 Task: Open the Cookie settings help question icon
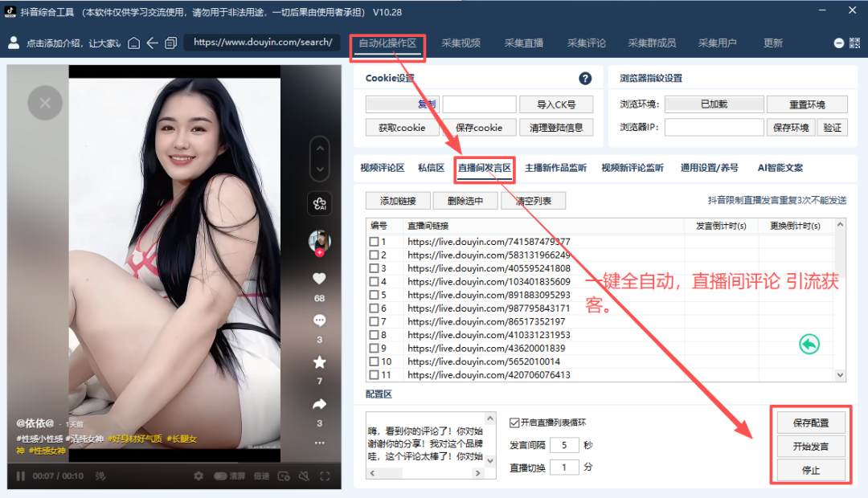(x=585, y=79)
